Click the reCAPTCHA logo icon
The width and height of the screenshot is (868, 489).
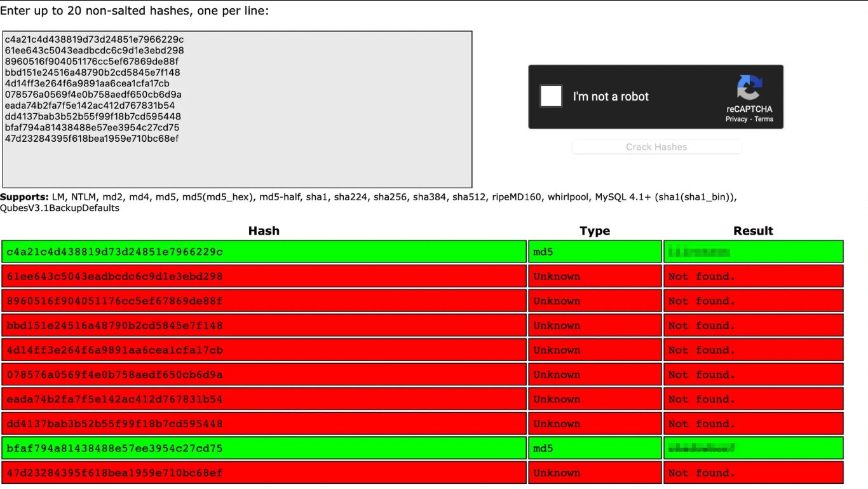pos(750,88)
